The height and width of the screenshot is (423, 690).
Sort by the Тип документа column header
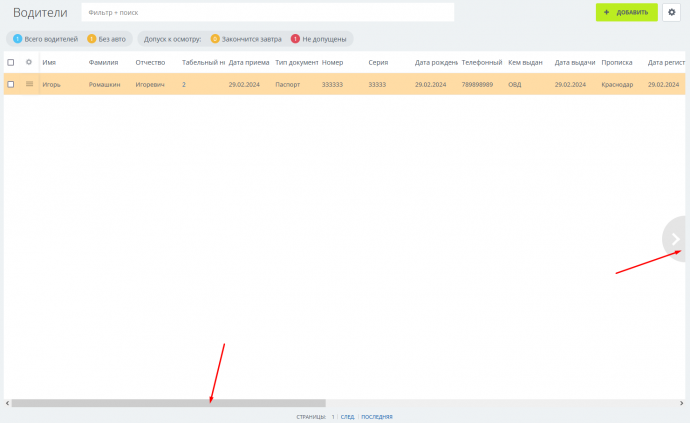click(297, 63)
